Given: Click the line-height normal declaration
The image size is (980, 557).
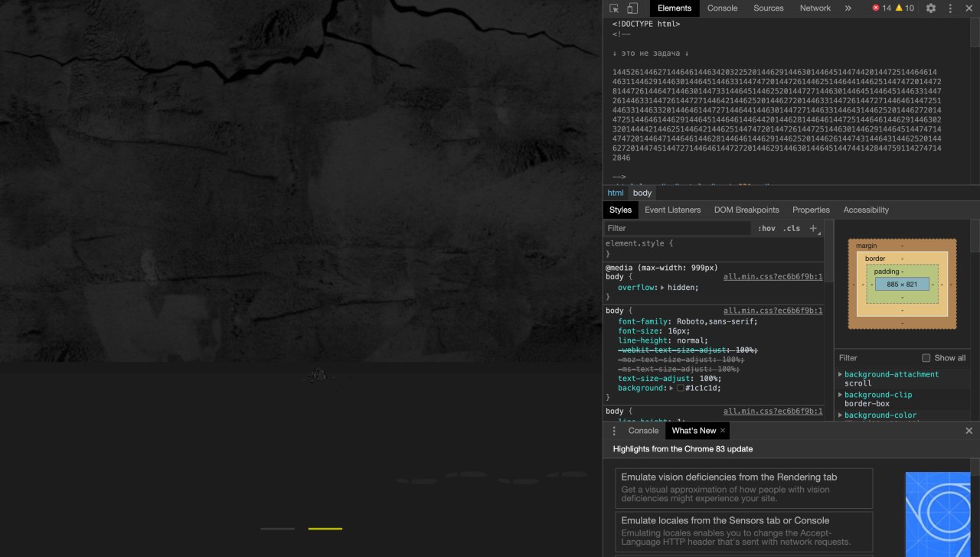Looking at the screenshot, I should tap(663, 340).
